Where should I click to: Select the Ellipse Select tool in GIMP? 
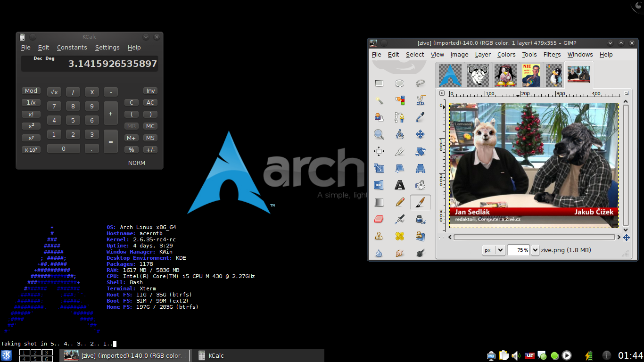pos(400,83)
